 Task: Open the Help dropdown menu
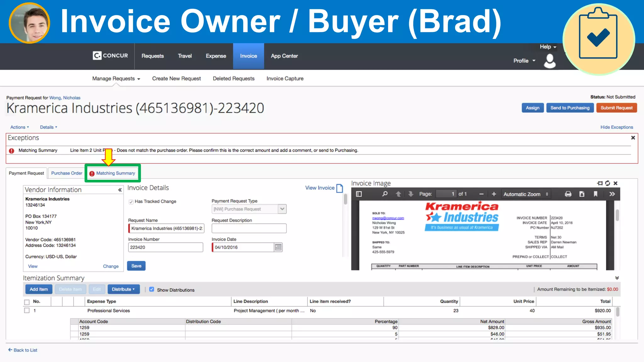548,47
